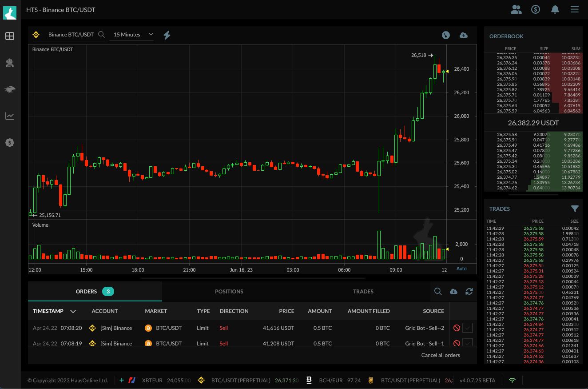Open the robot trade bots sidebar icon

click(10, 63)
